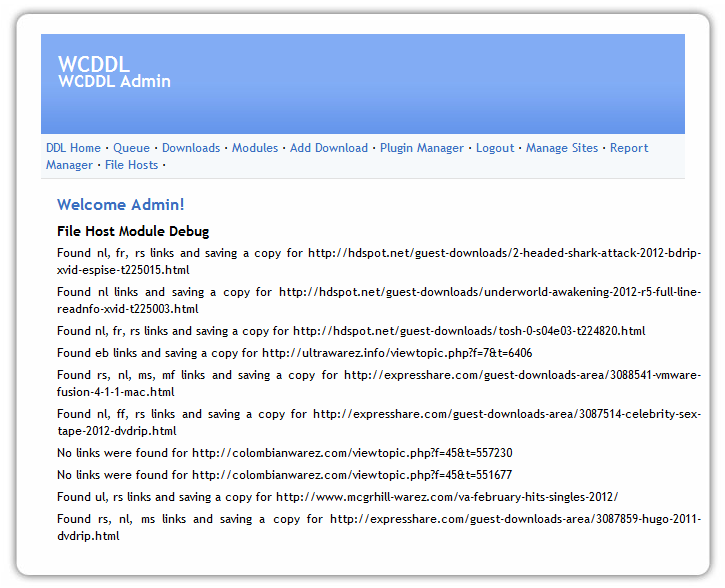
Task: Click the mcgrhill-warez.com log entry
Action: pyautogui.click(x=337, y=497)
